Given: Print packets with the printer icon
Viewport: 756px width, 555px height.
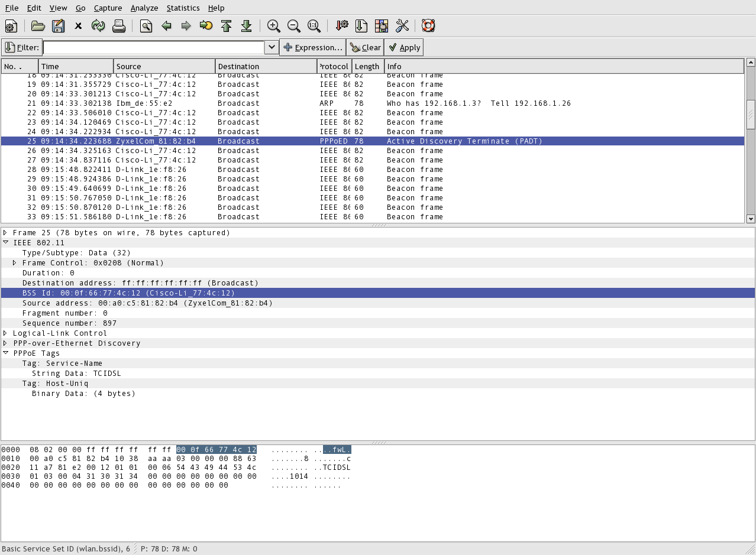Looking at the screenshot, I should click(118, 26).
